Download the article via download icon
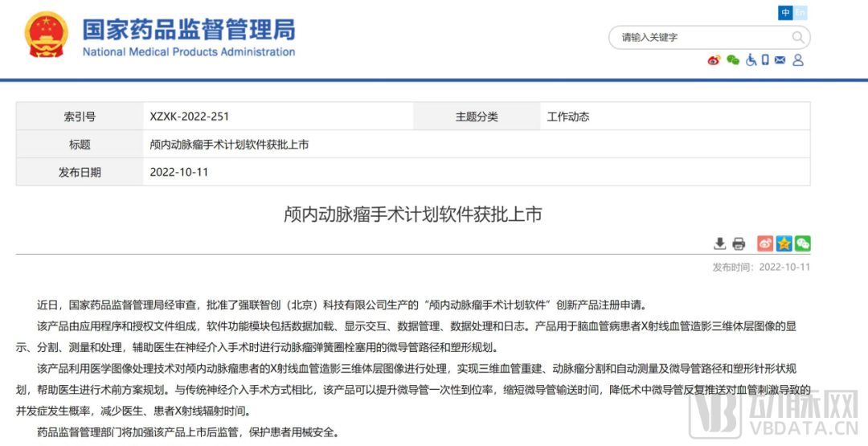 [720, 243]
